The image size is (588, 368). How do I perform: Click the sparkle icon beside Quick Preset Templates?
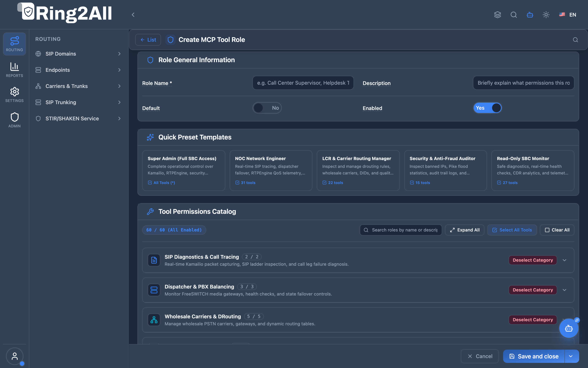[150, 137]
